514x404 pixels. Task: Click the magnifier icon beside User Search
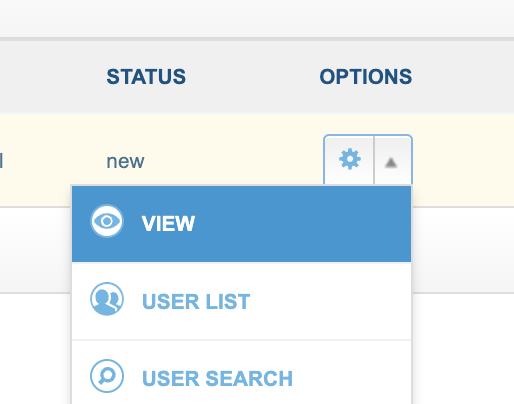tap(107, 376)
